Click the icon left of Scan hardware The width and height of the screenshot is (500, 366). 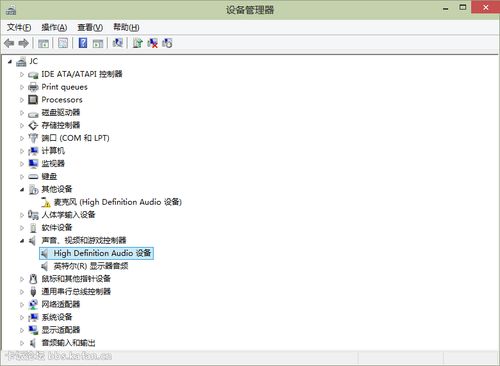pos(98,43)
